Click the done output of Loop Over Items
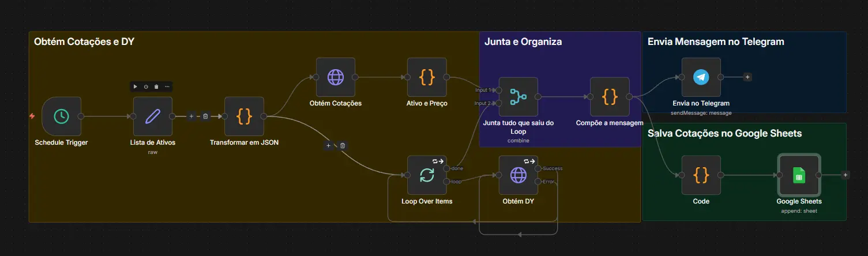The width and height of the screenshot is (868, 256). point(446,169)
